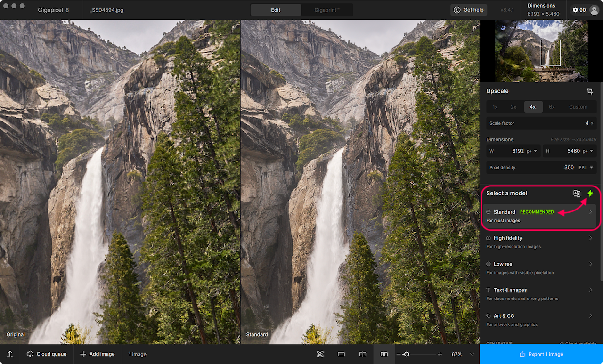Image resolution: width=603 pixels, height=364 pixels.
Task: Switch to split slider view layout
Action: (x=363, y=354)
